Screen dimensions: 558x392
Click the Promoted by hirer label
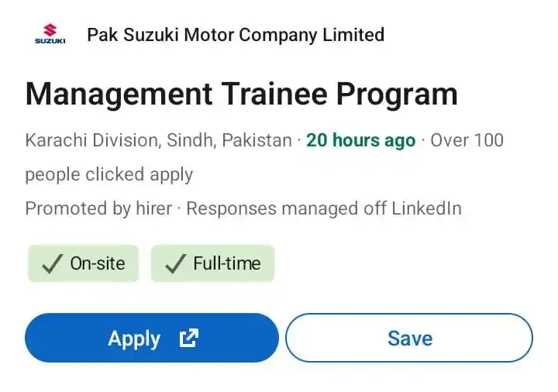[x=98, y=208]
